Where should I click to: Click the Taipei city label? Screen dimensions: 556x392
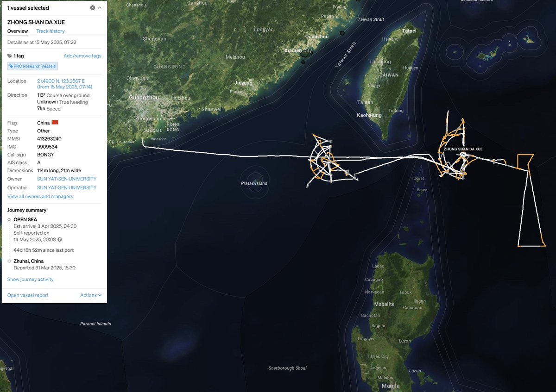409,31
